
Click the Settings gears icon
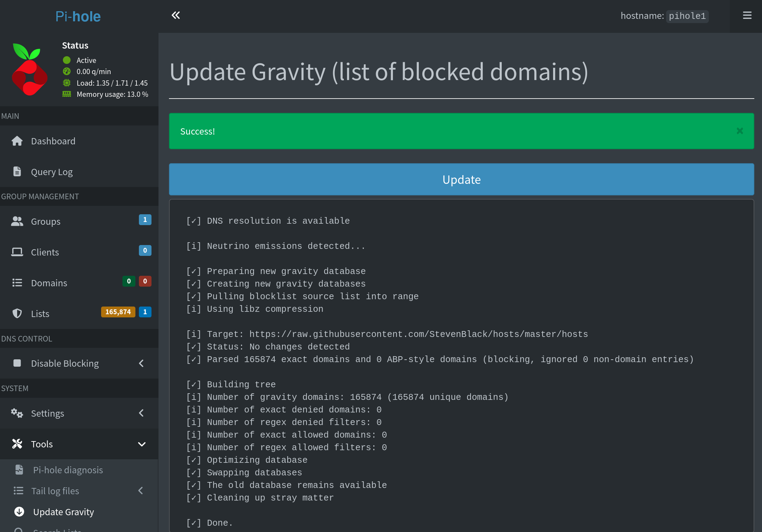[x=17, y=413]
